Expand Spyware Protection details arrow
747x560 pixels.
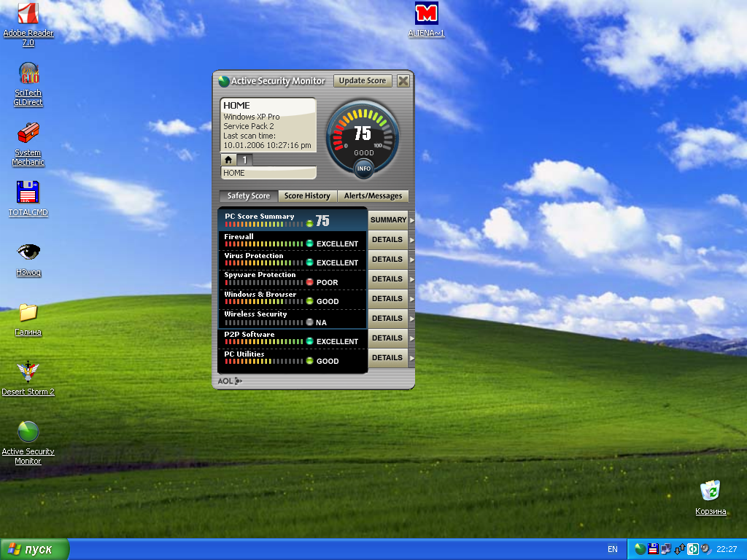tap(411, 279)
